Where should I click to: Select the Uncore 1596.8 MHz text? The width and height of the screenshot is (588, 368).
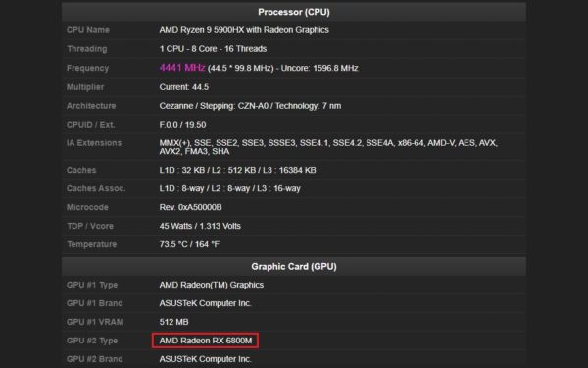coord(319,68)
